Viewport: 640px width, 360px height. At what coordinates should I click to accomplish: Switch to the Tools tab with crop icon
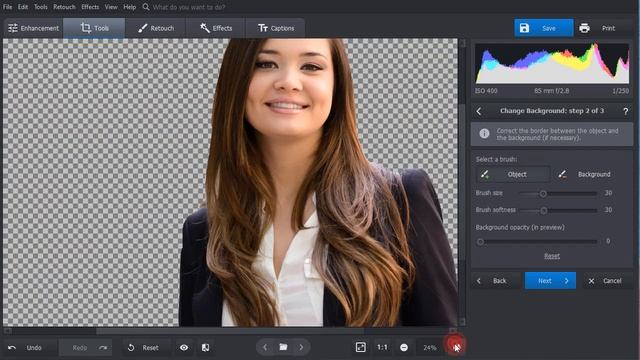click(x=94, y=28)
